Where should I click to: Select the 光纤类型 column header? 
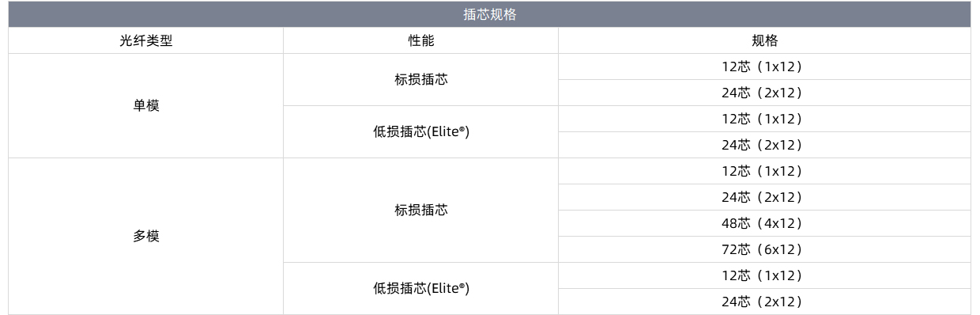click(146, 41)
